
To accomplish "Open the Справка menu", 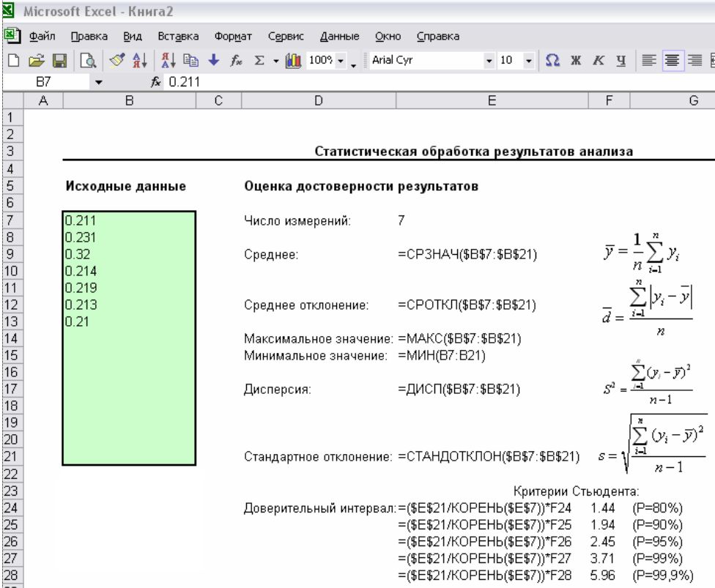I will (438, 36).
